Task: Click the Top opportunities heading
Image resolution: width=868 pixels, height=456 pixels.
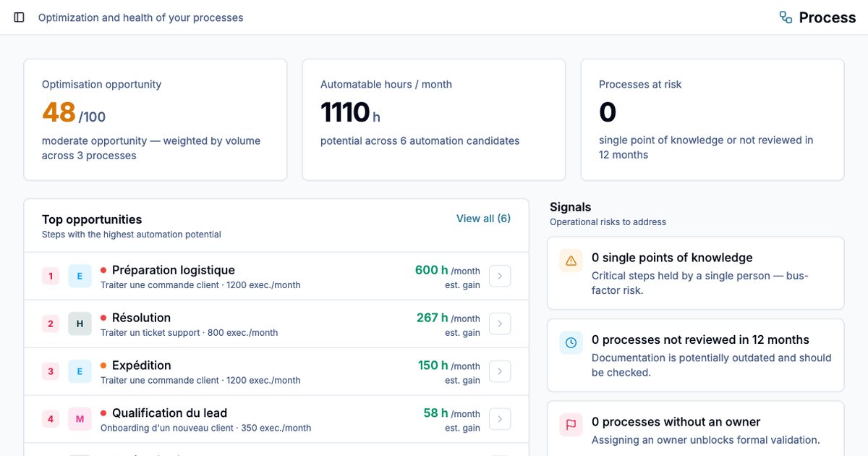Action: (x=92, y=219)
